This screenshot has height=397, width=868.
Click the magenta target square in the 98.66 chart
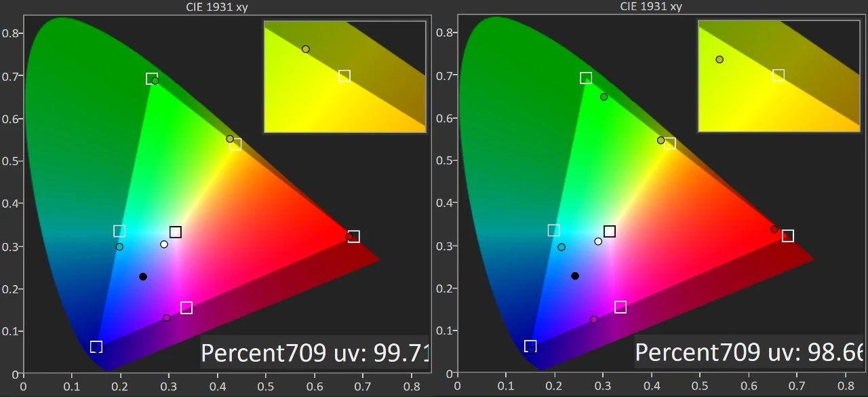pos(620,307)
